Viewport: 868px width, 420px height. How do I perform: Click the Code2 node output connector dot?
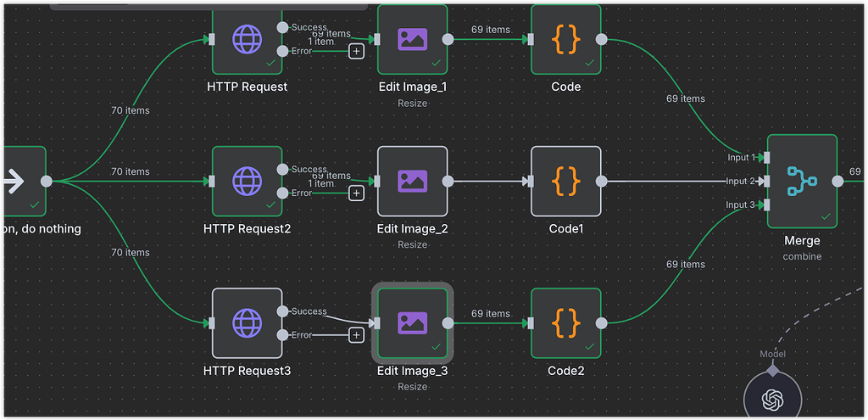tap(602, 323)
